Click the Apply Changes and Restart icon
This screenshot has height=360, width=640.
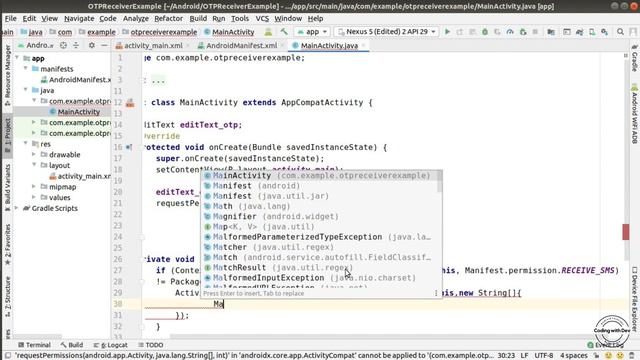(460, 31)
